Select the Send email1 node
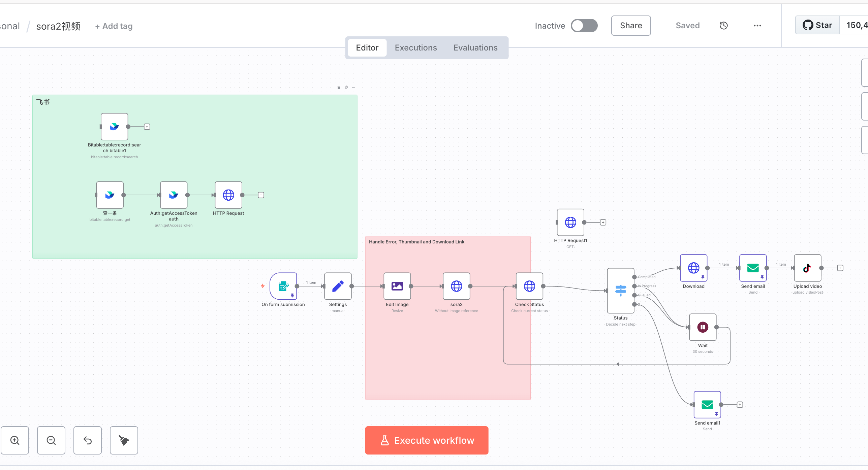The height and width of the screenshot is (470, 868). tap(707, 405)
